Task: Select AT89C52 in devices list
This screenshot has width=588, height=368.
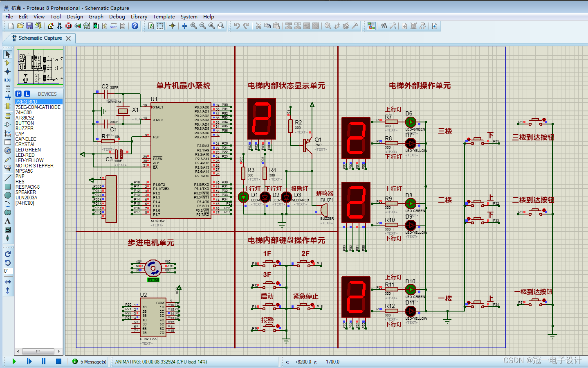Action: point(25,118)
